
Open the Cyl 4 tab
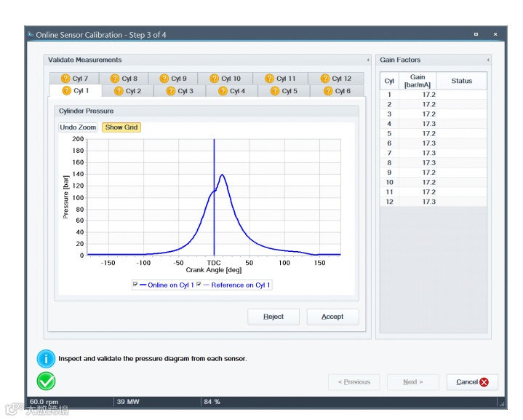tap(232, 91)
